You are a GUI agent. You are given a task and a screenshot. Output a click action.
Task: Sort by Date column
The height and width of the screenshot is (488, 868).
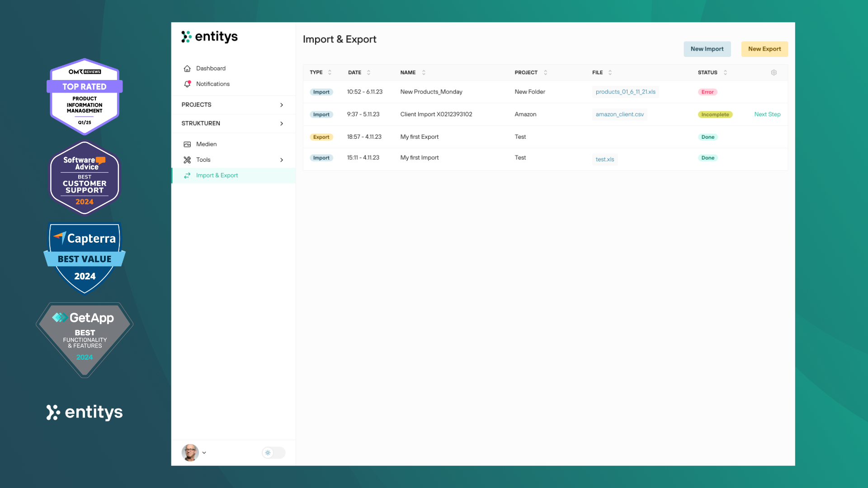click(x=368, y=72)
